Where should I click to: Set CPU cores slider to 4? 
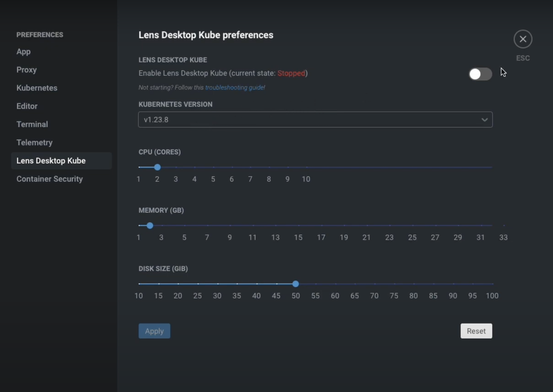pyautogui.click(x=194, y=167)
